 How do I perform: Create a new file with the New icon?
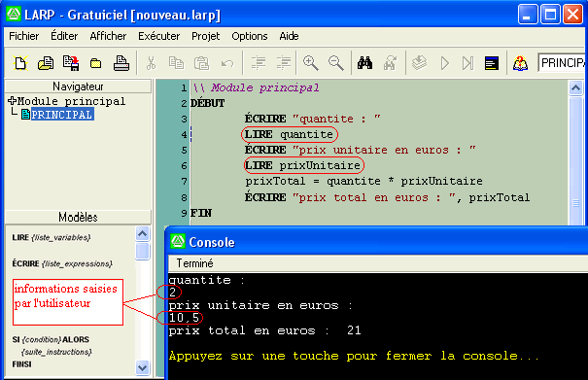click(20, 63)
